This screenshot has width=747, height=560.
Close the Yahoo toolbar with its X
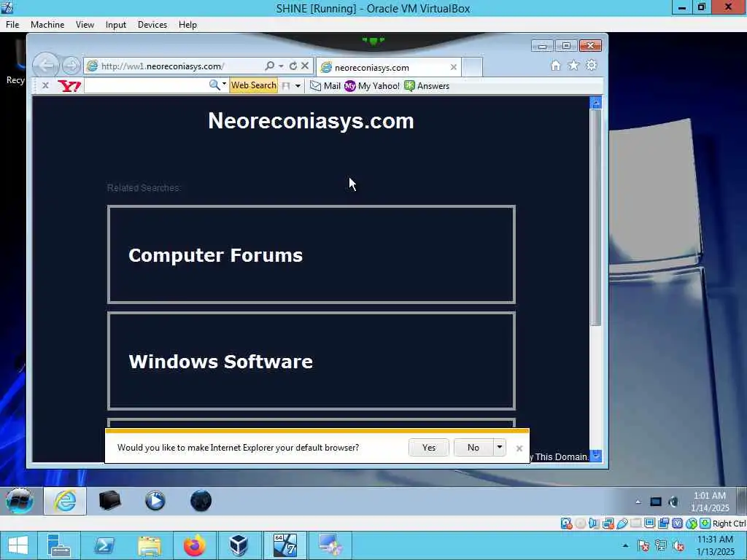tap(45, 86)
